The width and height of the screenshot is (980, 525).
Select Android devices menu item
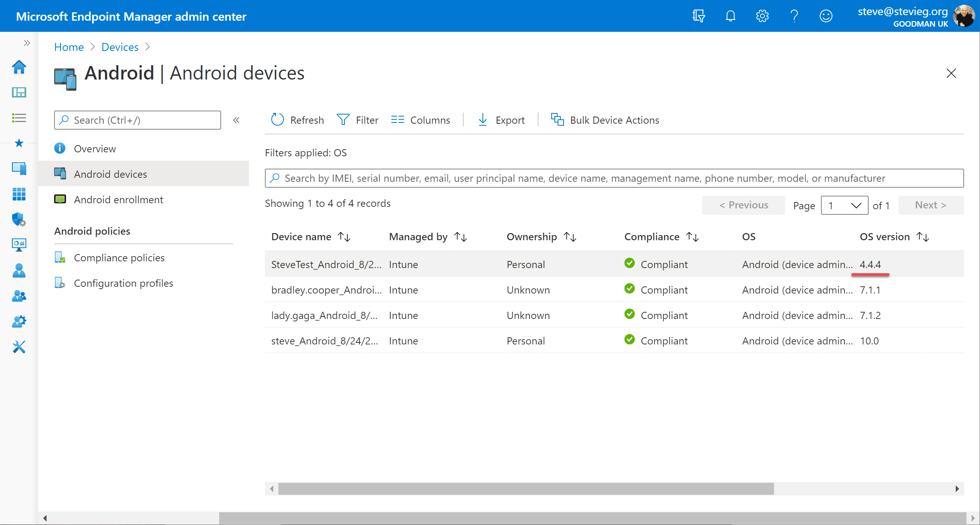[144, 174]
